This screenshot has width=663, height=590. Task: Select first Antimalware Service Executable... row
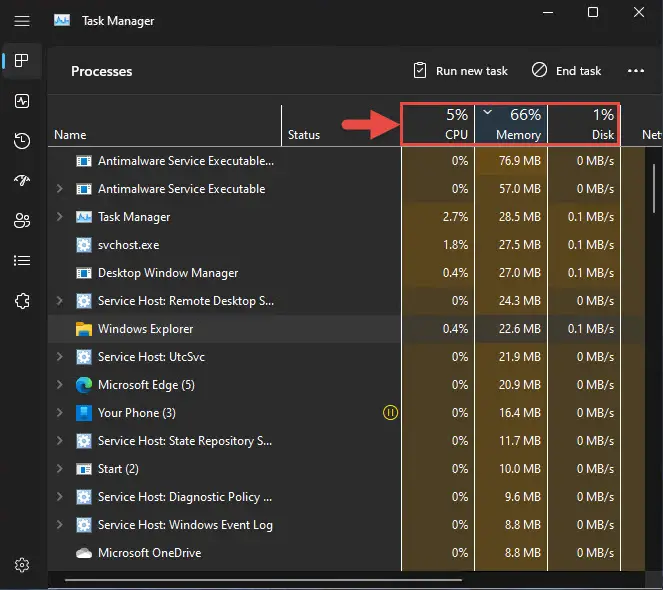347,161
